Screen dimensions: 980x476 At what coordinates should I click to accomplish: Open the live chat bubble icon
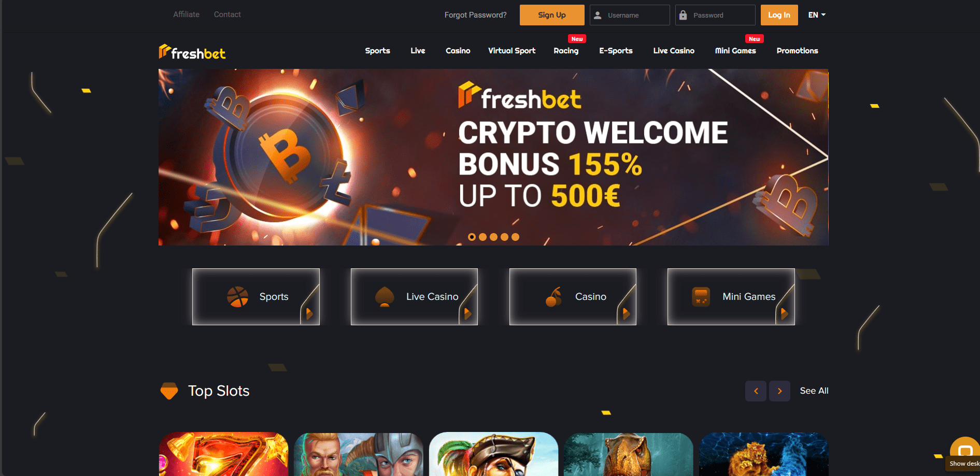pos(965,449)
